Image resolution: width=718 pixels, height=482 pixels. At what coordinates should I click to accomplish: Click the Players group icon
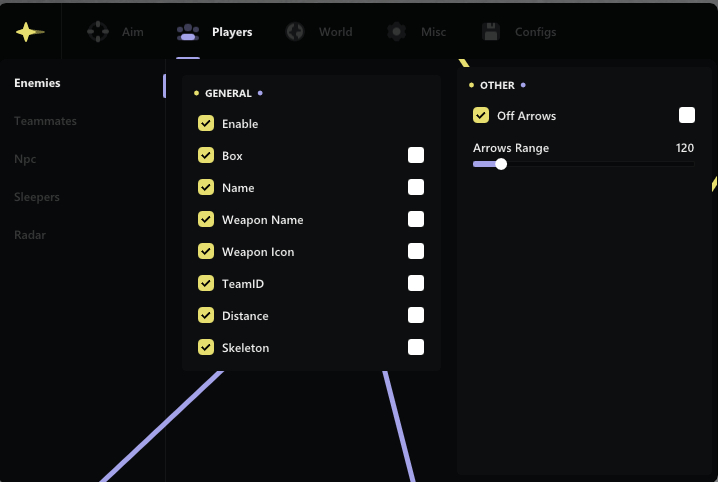[188, 32]
